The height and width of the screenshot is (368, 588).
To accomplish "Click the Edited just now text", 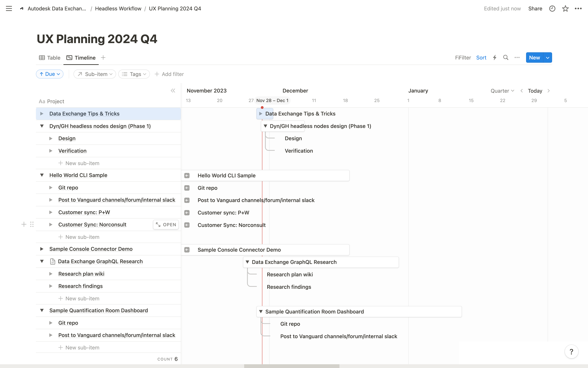I will point(502,9).
